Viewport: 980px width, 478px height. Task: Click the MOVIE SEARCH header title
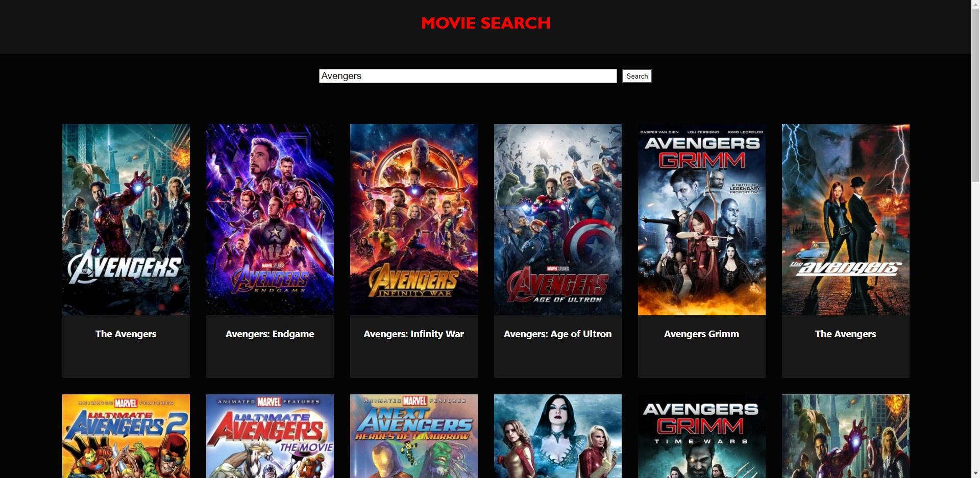click(x=485, y=23)
